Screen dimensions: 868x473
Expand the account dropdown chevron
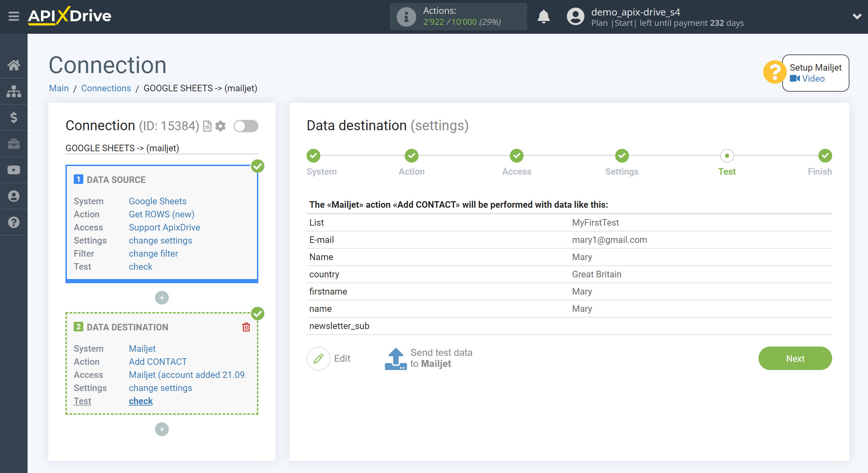click(x=857, y=16)
